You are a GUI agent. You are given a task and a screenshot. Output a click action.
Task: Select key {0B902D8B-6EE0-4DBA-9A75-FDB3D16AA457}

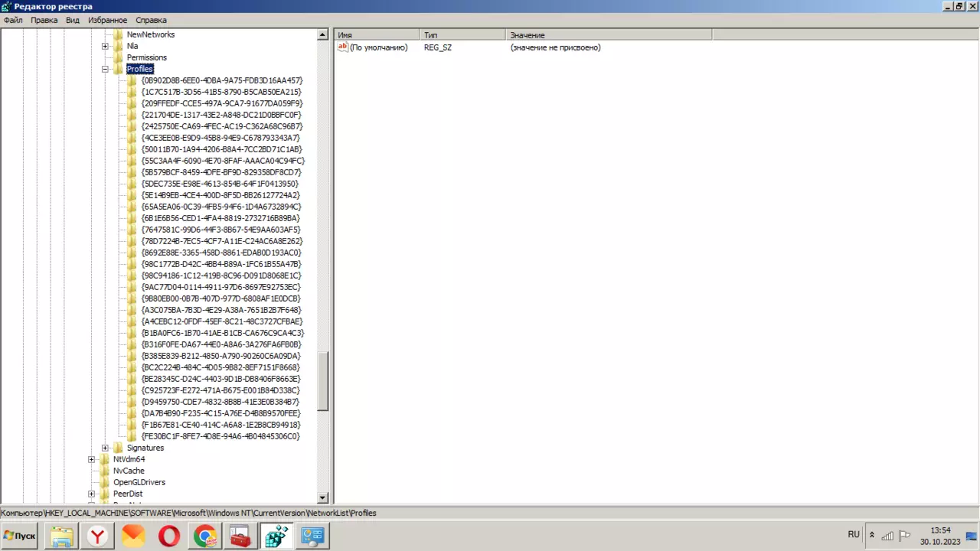tap(222, 80)
